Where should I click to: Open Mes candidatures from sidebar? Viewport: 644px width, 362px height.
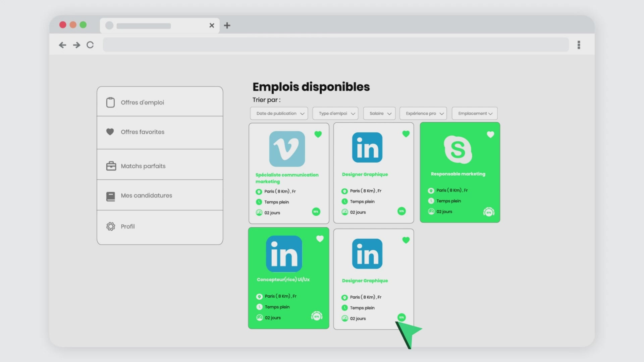pos(146,195)
